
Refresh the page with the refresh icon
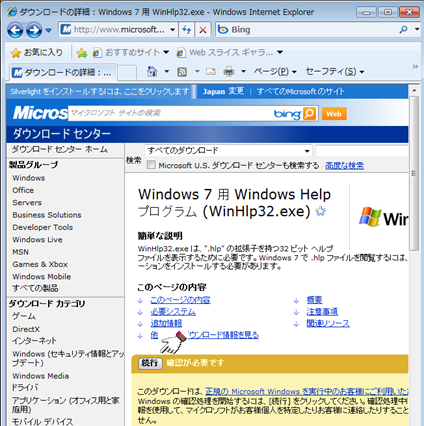(x=186, y=30)
